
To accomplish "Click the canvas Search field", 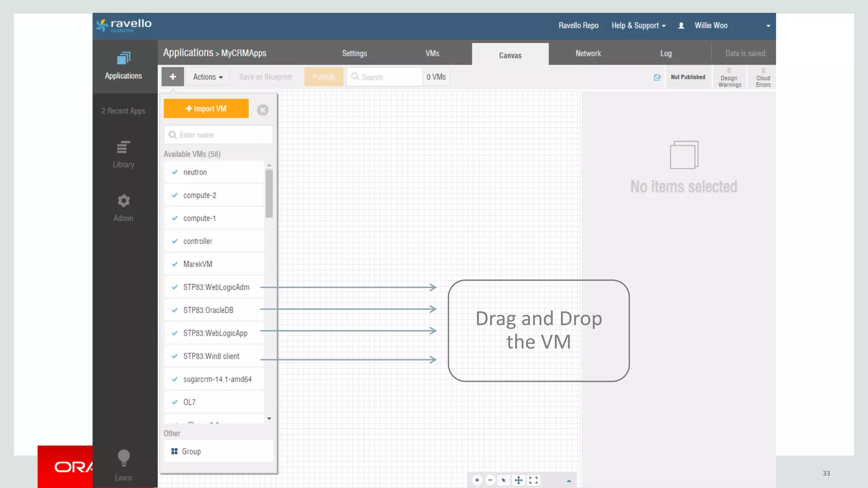I will click(384, 77).
